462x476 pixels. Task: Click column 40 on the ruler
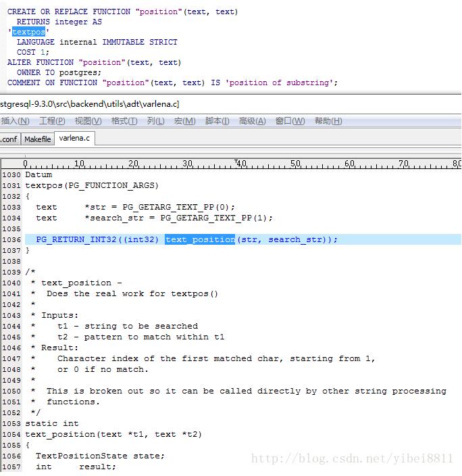241,164
